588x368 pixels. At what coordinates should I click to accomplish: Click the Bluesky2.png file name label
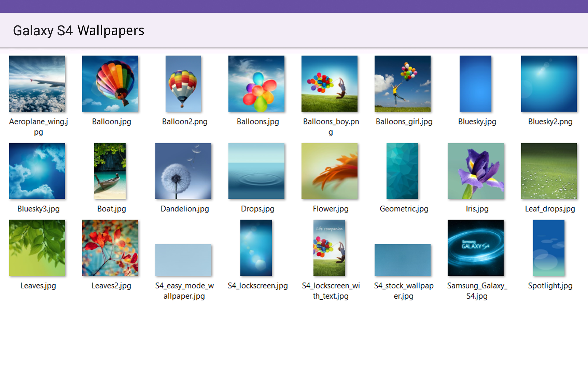pos(550,122)
